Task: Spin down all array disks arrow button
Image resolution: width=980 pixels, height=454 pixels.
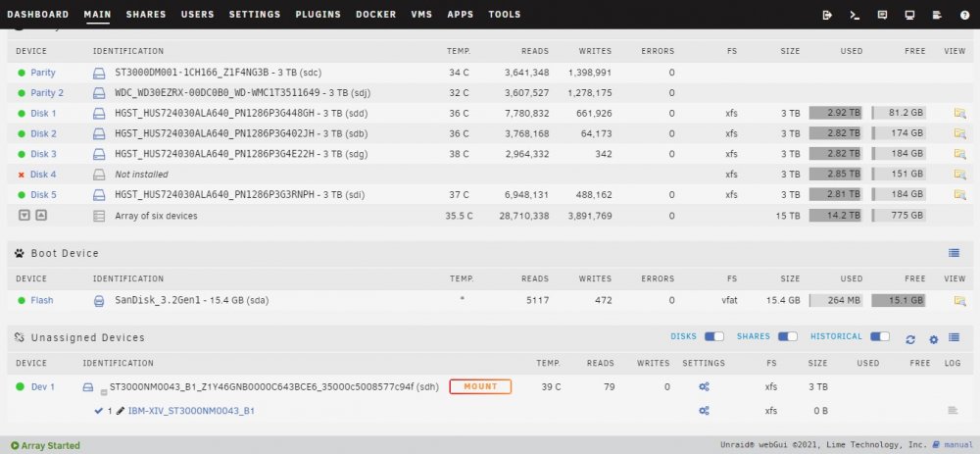Action: tap(24, 215)
